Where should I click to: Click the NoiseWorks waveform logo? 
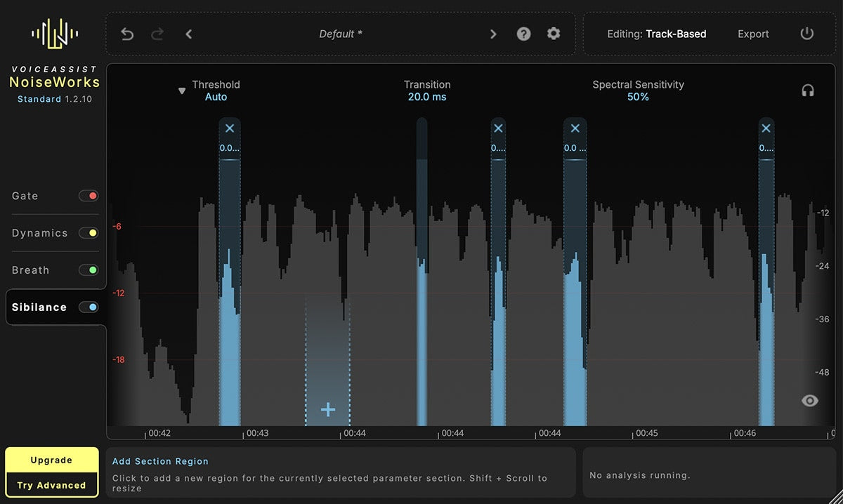point(55,34)
